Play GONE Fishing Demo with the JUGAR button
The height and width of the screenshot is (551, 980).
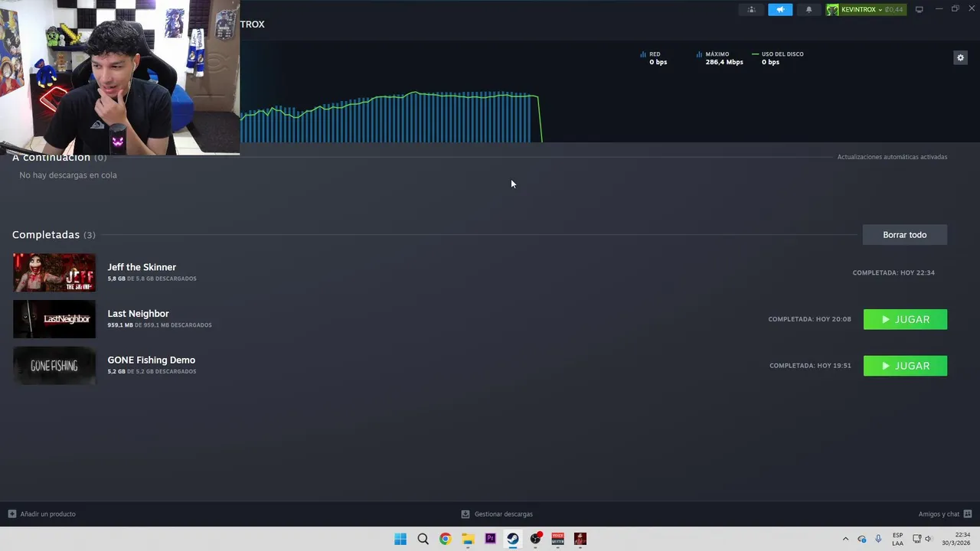coord(905,366)
